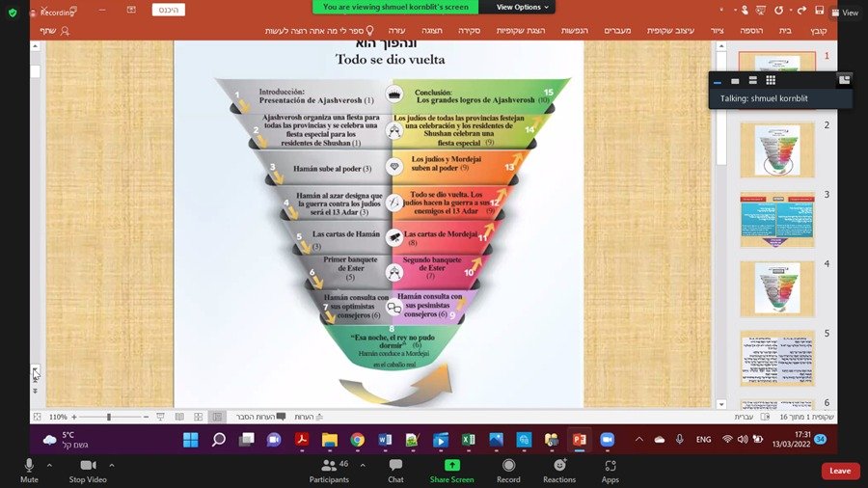Switch to slide sorter view in status bar
The image size is (868, 488).
click(199, 417)
